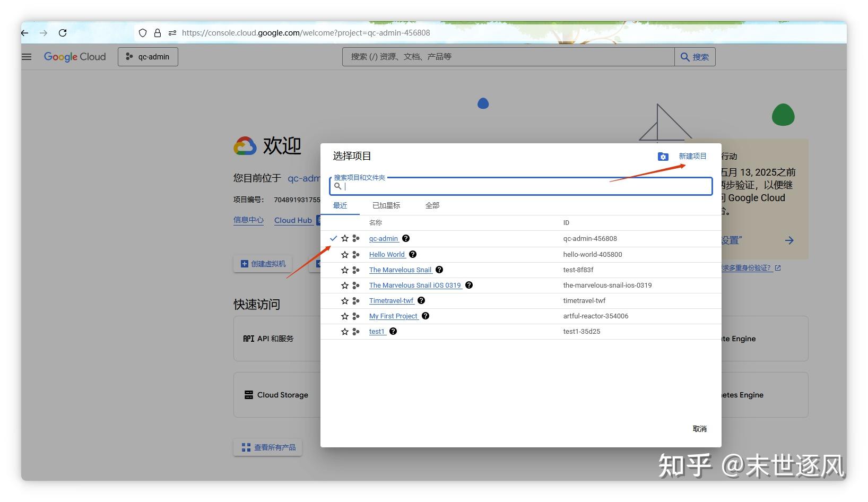Select the 全部 tab
This screenshot has width=868, height=502.
432,205
